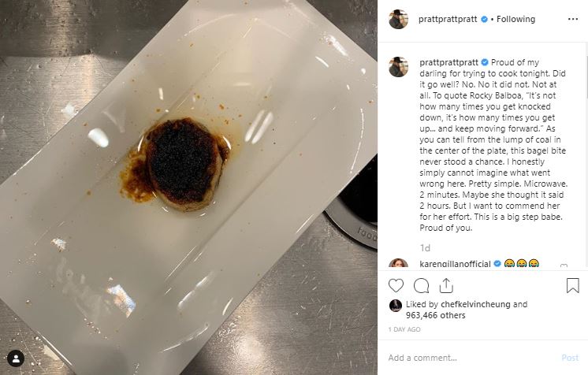View the list of 963,466 others who liked
Viewport: 588px width, 375px height.
click(x=435, y=315)
